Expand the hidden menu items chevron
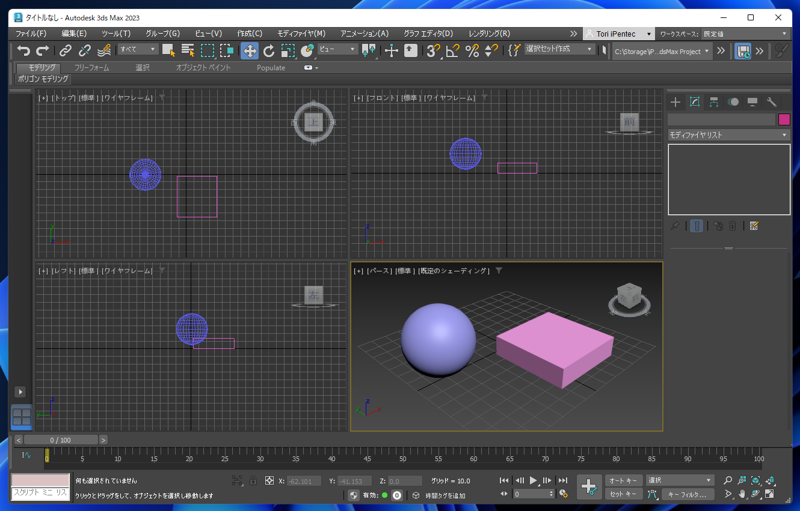Viewport: 800px width, 511px height. click(573, 34)
